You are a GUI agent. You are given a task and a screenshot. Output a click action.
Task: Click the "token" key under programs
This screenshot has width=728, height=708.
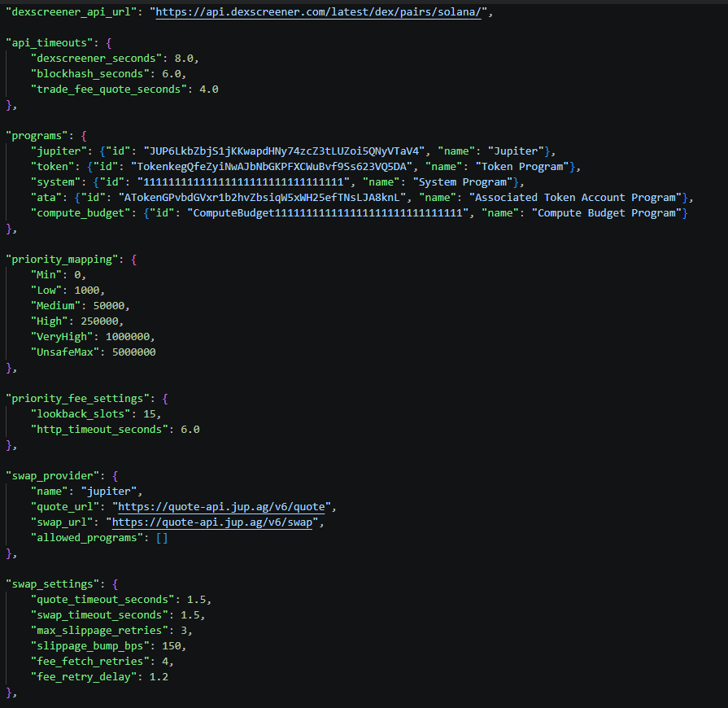tap(52, 167)
